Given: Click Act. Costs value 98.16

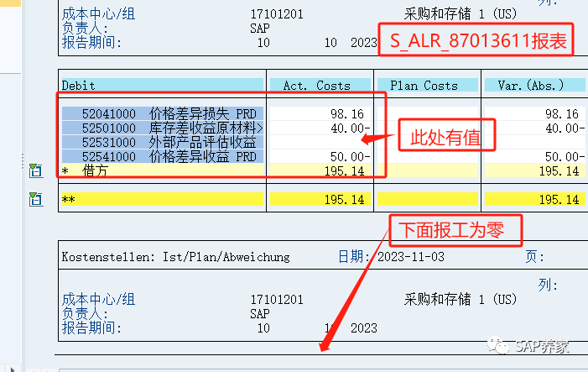Looking at the screenshot, I should coord(347,113).
